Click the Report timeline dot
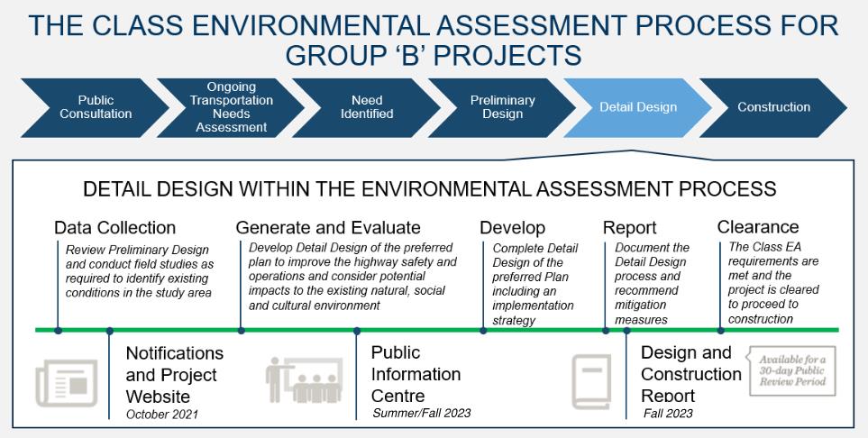The width and height of the screenshot is (868, 438). (x=606, y=331)
